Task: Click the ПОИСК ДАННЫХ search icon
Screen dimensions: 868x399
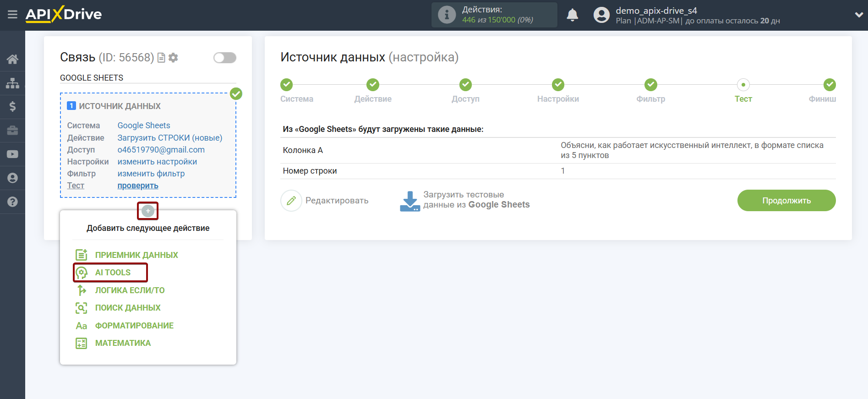Action: pyautogui.click(x=82, y=308)
